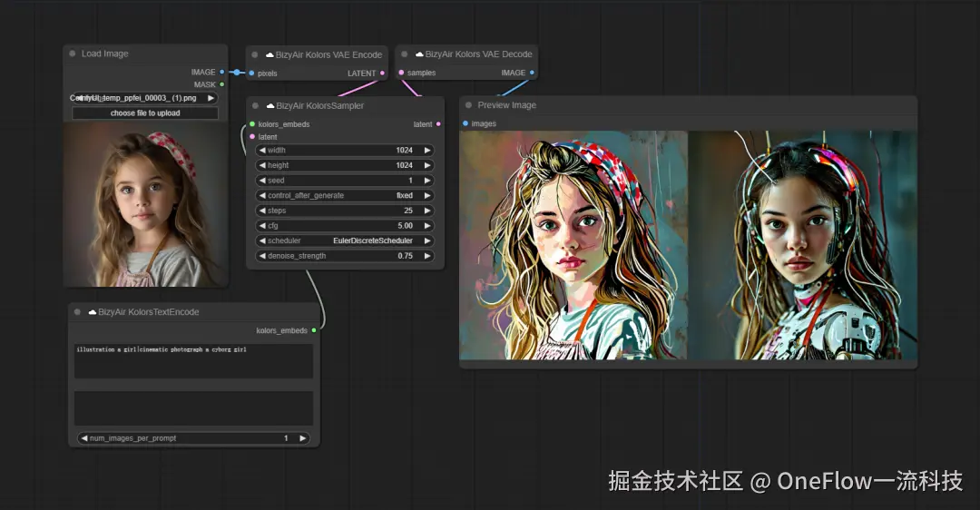Click the latent output port on KolorsSampler

(438, 124)
